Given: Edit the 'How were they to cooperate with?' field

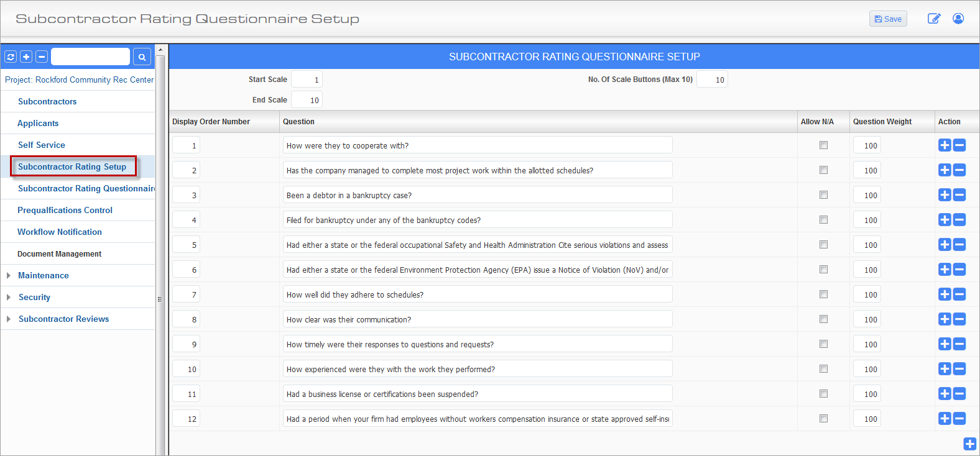Looking at the screenshot, I should (x=478, y=145).
